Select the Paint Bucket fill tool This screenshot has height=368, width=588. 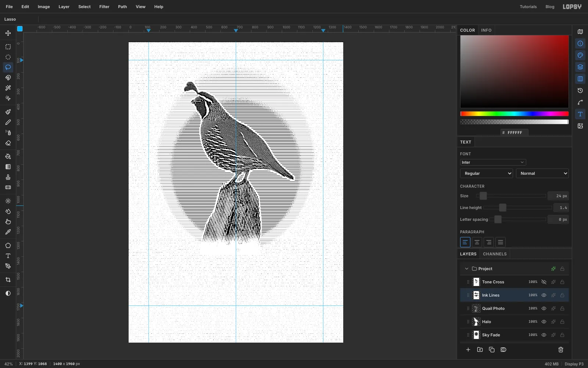(8, 156)
